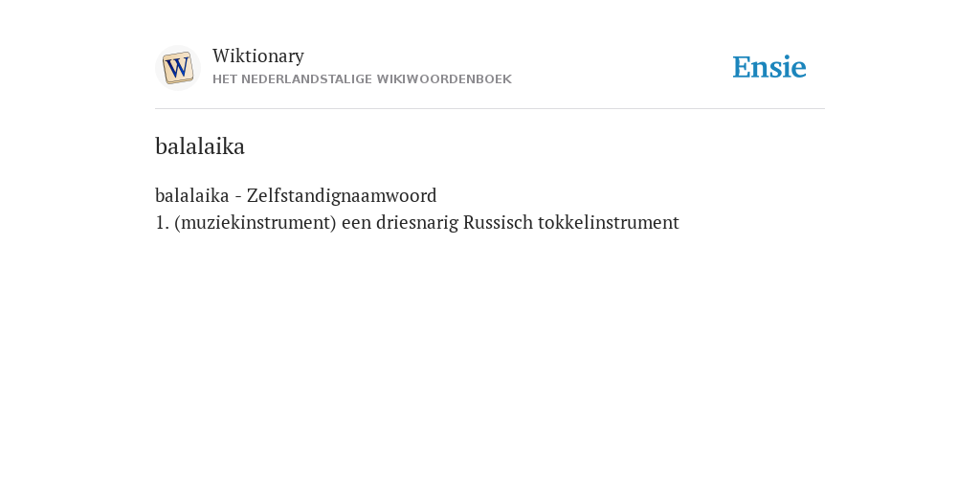Viewport: 980px width, 490px height.
Task: Click the definition number '1.'
Action: point(162,222)
